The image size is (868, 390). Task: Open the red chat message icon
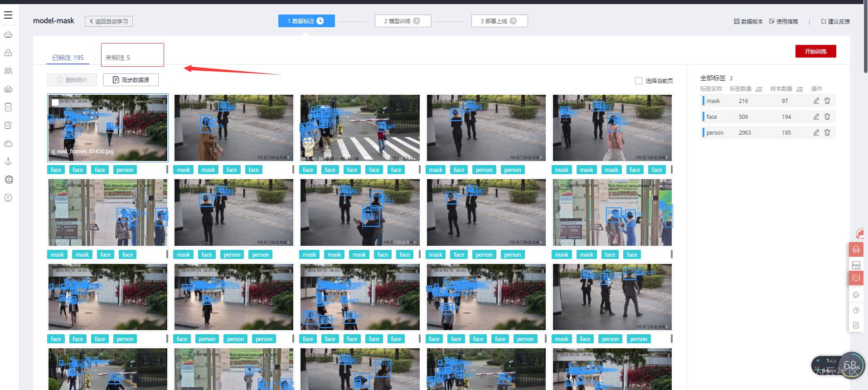(x=856, y=278)
